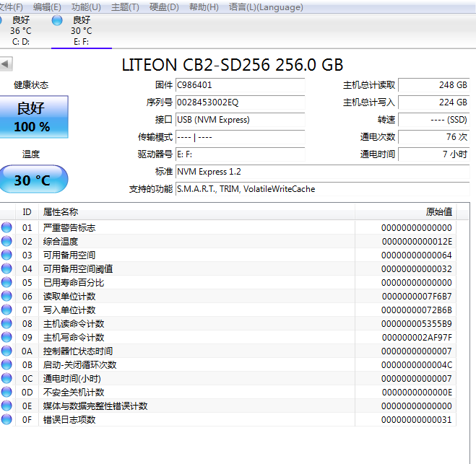This screenshot has height=464, width=476.
Task: Open the 语言(L)(Language) menu
Action: coord(266,6)
